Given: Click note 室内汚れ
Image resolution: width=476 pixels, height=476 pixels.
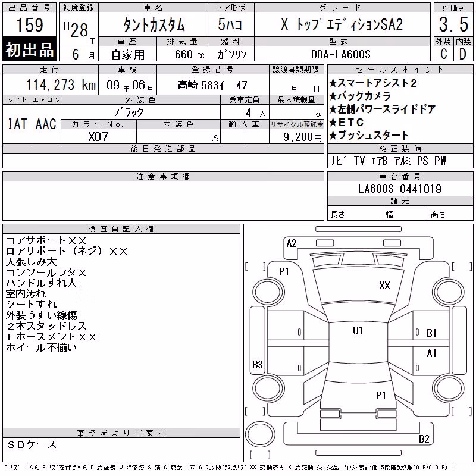Looking at the screenshot, I should tap(26, 293).
